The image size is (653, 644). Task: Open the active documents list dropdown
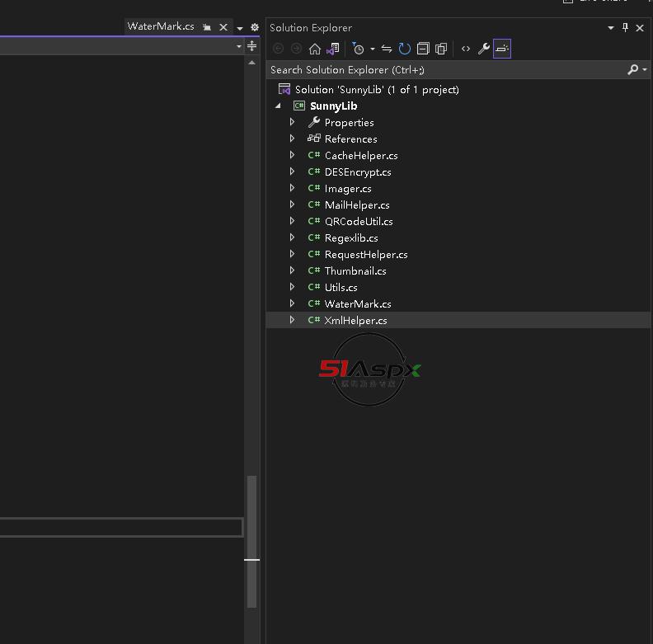pyautogui.click(x=239, y=28)
